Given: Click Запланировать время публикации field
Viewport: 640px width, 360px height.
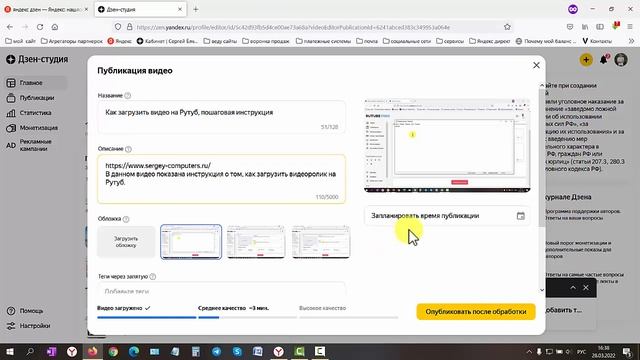Looking at the screenshot, I should [447, 216].
